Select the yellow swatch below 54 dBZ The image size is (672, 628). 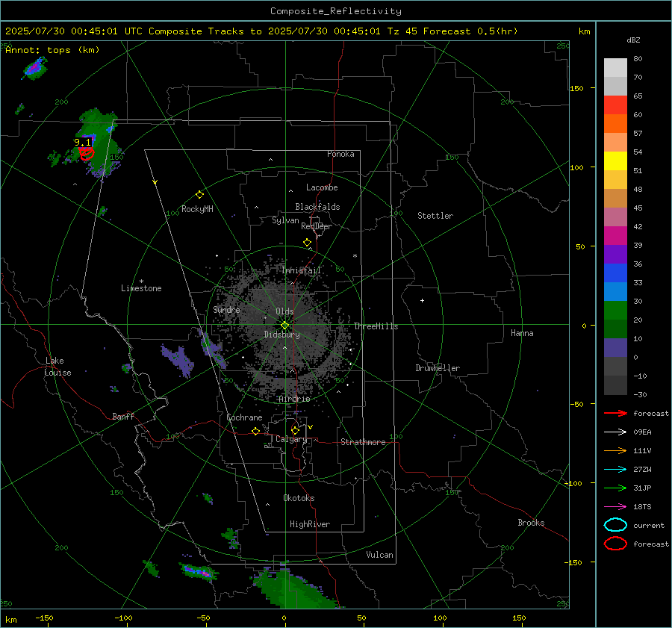click(x=615, y=161)
